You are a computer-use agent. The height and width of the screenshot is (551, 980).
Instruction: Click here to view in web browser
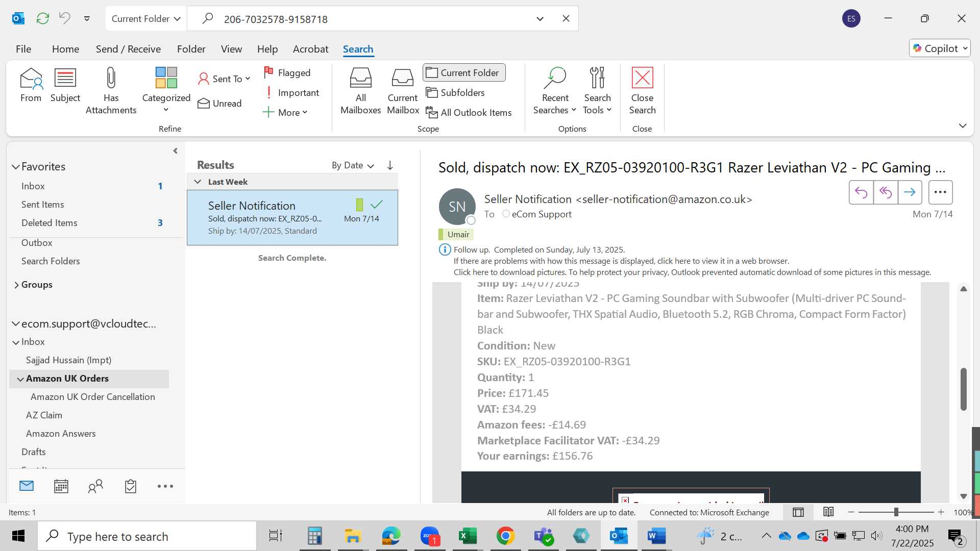tap(621, 261)
